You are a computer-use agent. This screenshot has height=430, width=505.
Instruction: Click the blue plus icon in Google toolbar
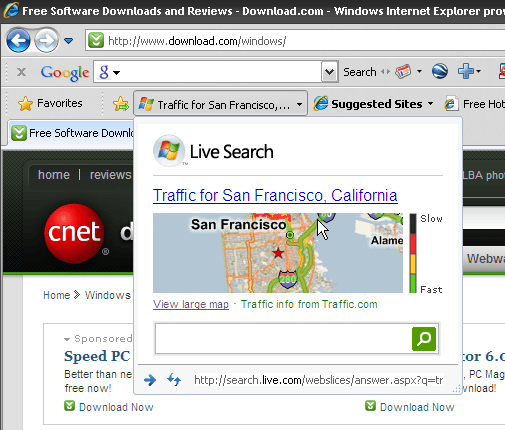click(x=466, y=71)
